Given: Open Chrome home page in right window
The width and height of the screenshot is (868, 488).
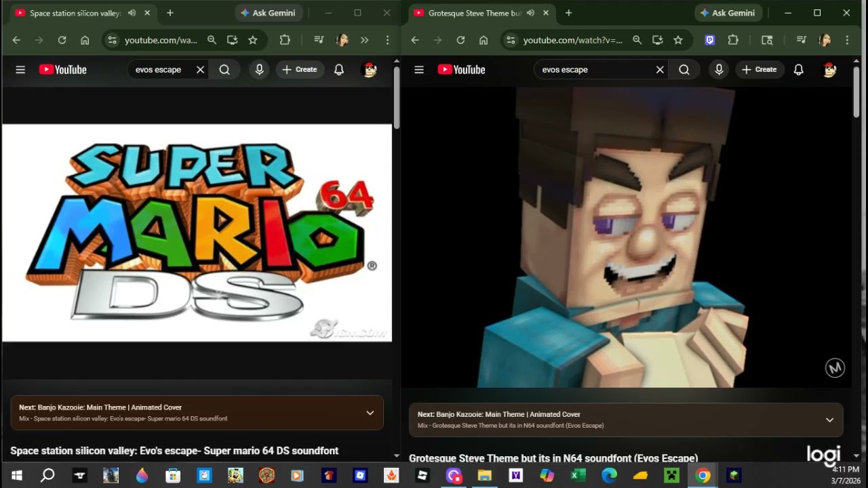Looking at the screenshot, I should 484,40.
